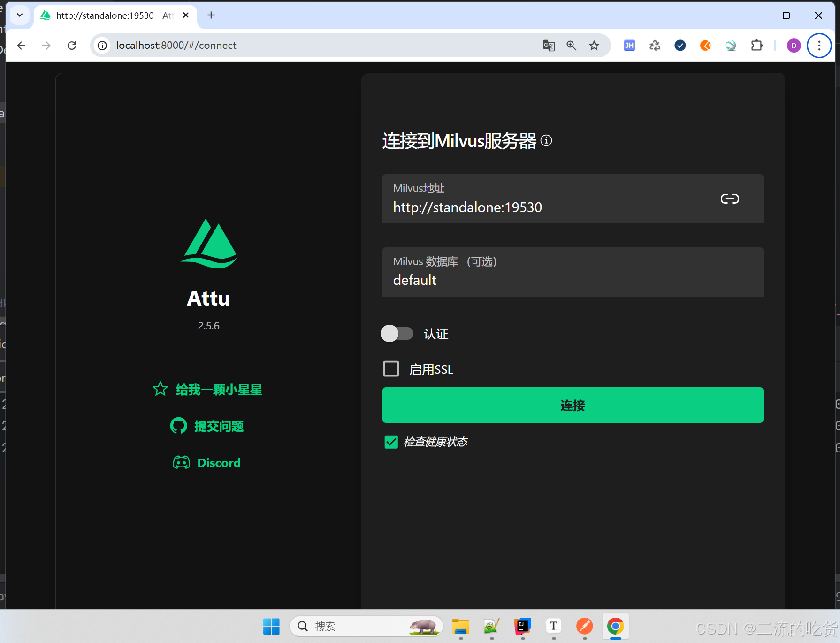Viewport: 840px width, 643px height.
Task: Click the Attu logo
Action: click(208, 244)
